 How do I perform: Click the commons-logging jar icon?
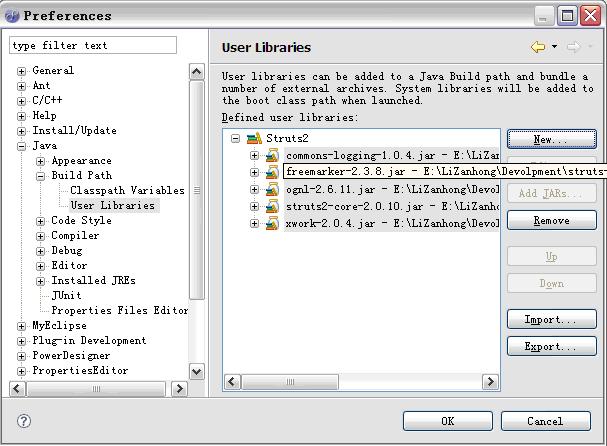click(x=273, y=155)
